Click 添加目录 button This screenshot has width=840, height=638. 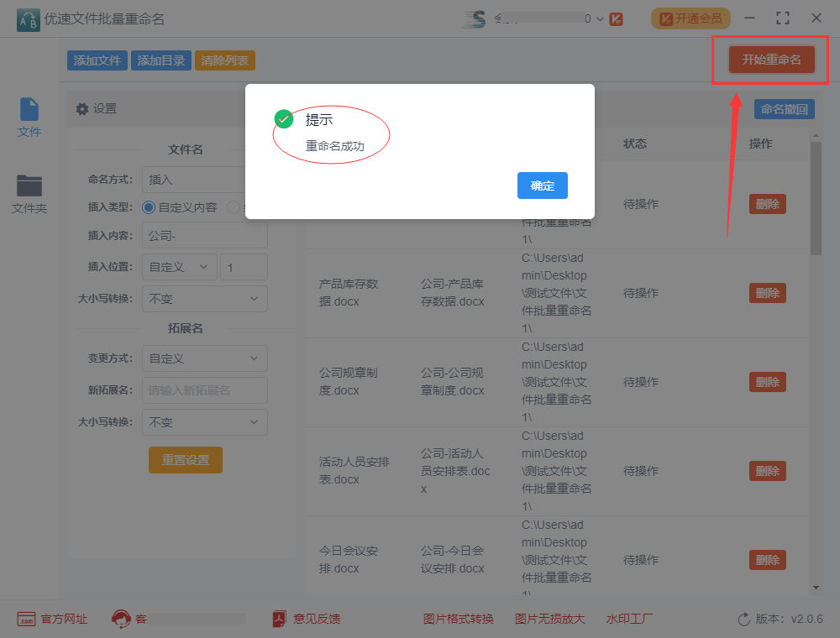(160, 60)
